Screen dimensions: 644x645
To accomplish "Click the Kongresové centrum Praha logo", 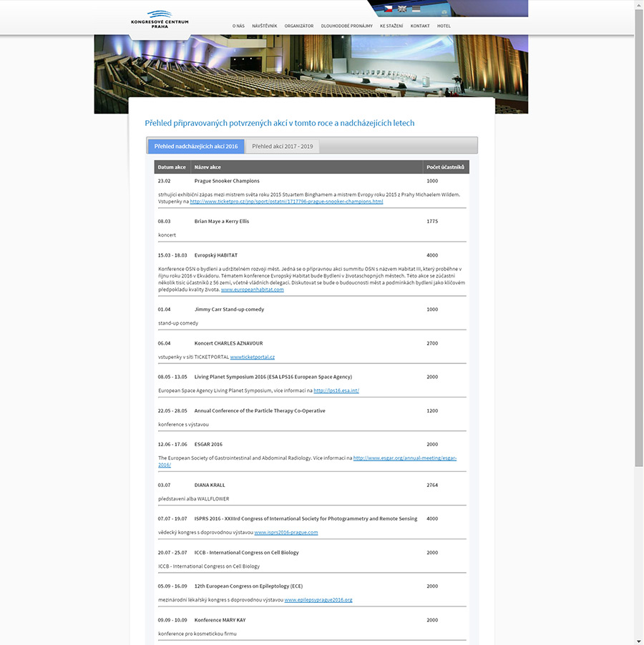I will 160,19.
